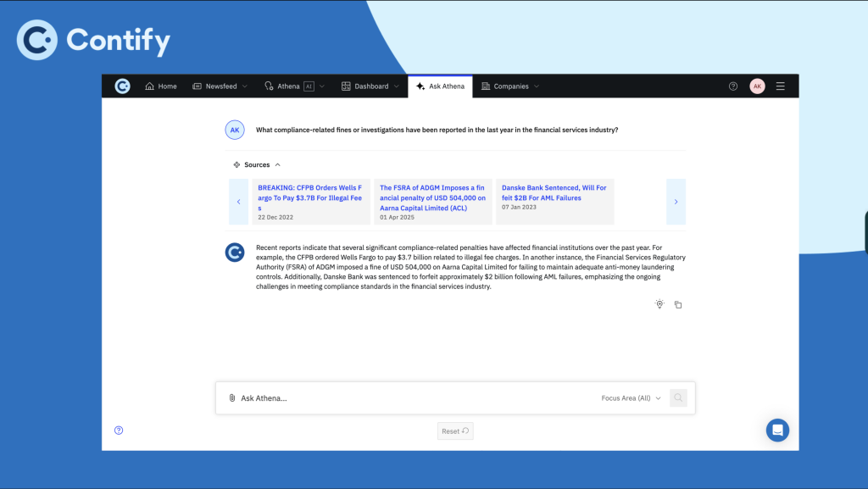Open the Focus Area (All) dropdown
Image resolution: width=868 pixels, height=489 pixels.
coord(631,398)
